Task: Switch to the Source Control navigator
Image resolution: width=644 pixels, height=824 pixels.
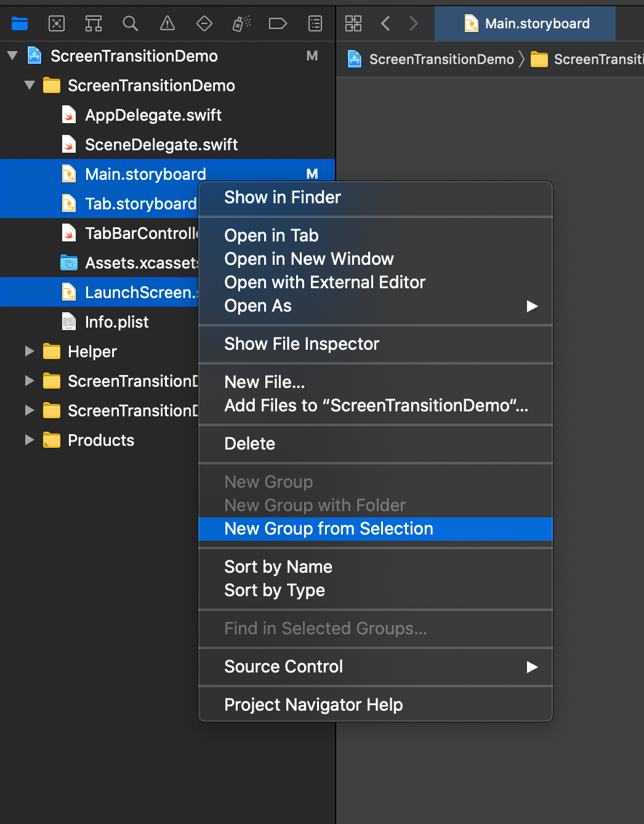Action: point(57,24)
